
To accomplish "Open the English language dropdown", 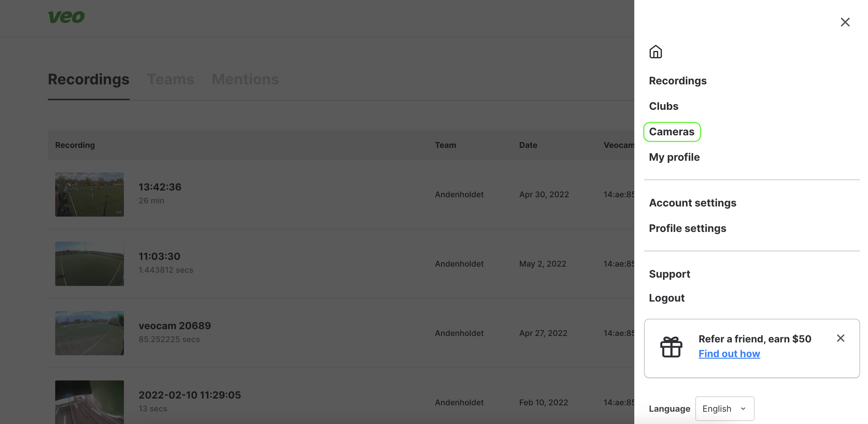I will [724, 408].
